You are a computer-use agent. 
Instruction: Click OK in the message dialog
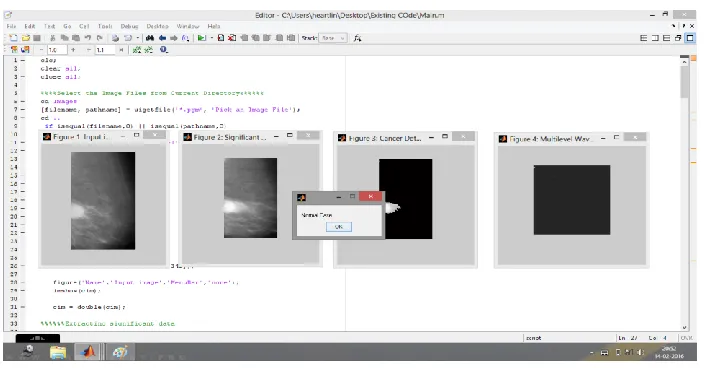click(x=339, y=227)
